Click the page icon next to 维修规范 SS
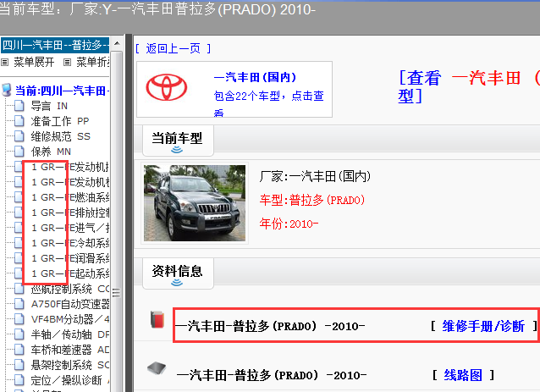 pyautogui.click(x=19, y=136)
